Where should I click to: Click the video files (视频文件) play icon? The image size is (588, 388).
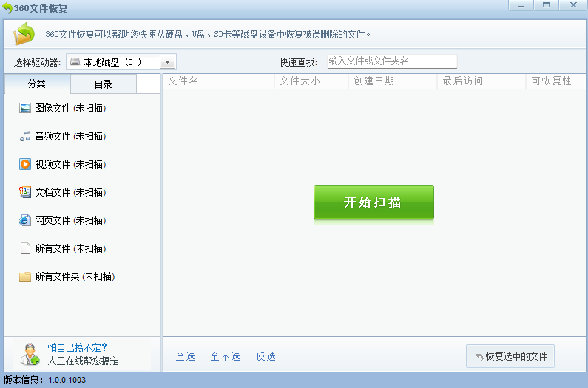point(25,164)
